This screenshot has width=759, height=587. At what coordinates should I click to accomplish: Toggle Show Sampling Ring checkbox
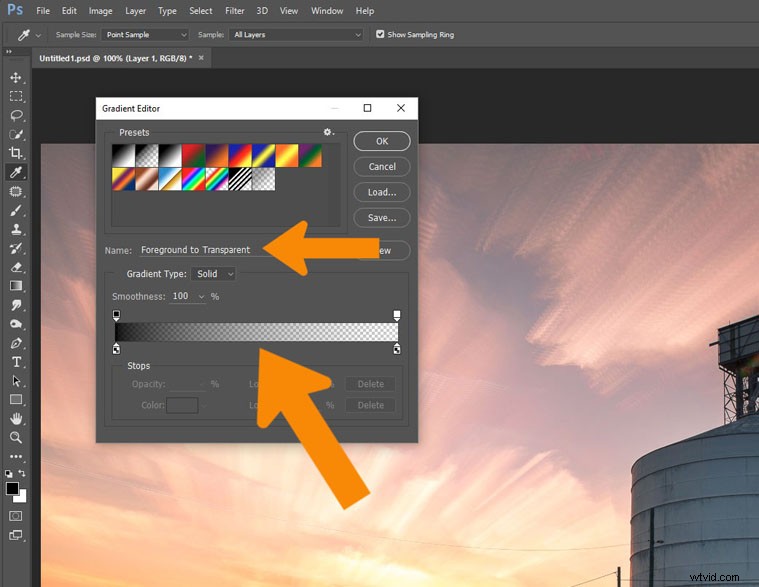[380, 34]
